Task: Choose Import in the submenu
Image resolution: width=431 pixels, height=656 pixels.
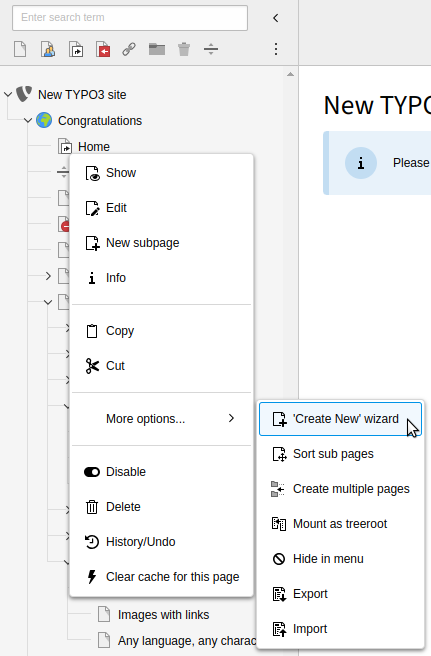Action: [340, 629]
